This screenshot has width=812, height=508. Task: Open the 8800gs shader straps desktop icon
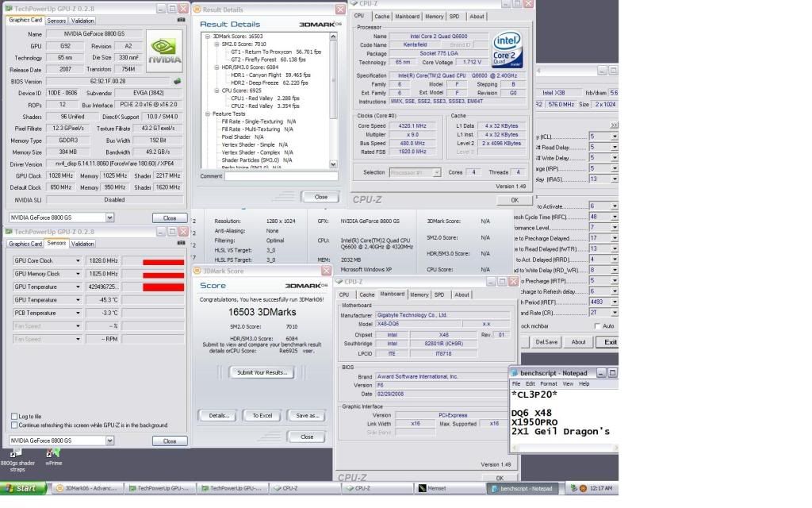[x=17, y=456]
